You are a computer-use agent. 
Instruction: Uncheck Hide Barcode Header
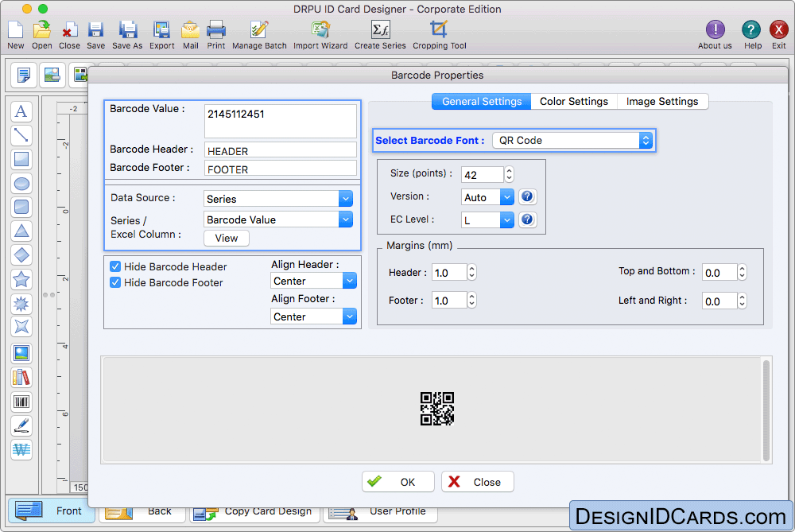point(115,267)
